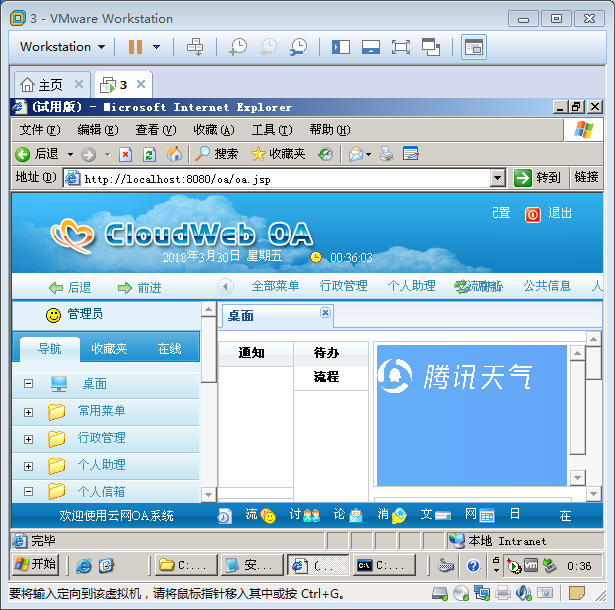Revert the virtual machine to its snapshot

(x=268, y=47)
